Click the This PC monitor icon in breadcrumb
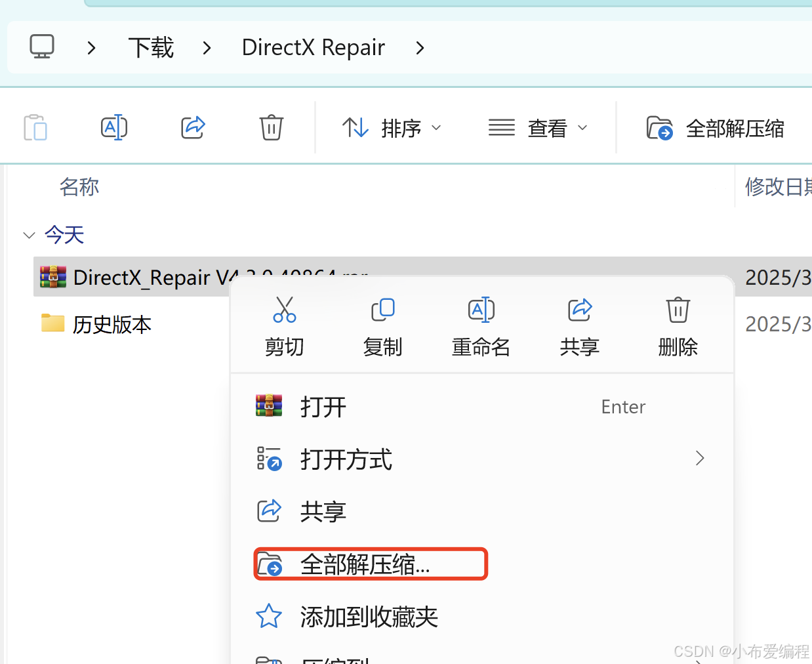 click(42, 47)
